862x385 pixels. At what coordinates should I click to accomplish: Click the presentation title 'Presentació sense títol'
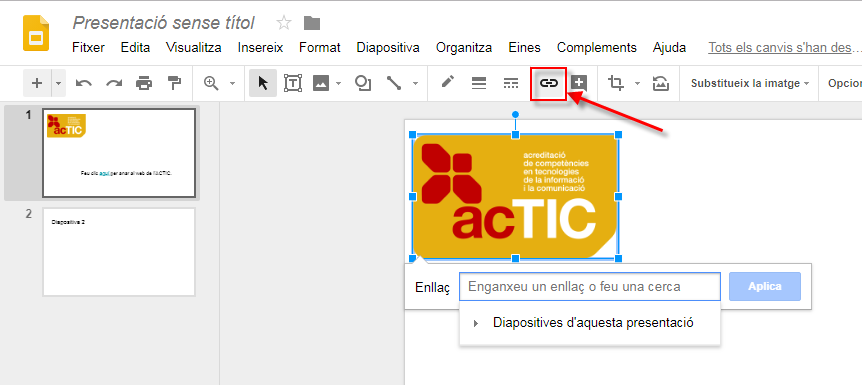tap(163, 23)
